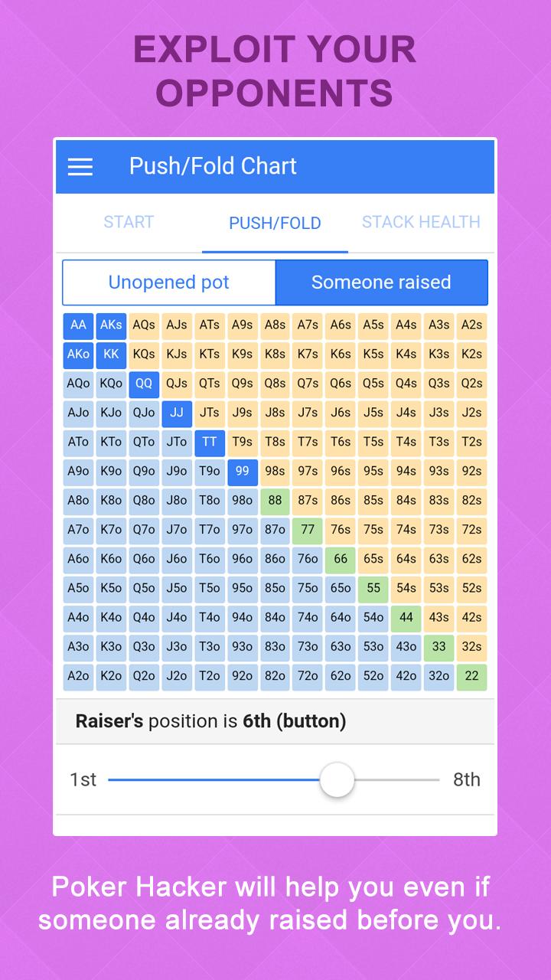
Task: Switch to the START tab
Action: pyautogui.click(x=129, y=222)
